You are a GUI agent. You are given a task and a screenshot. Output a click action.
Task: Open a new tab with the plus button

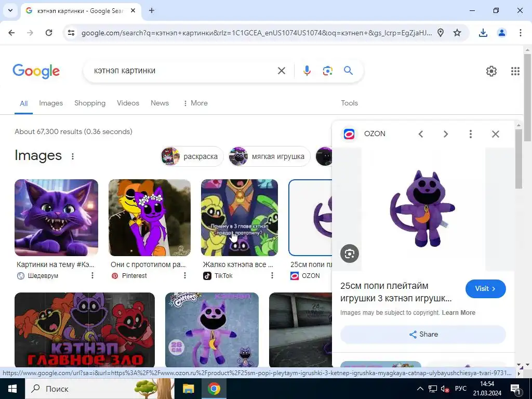[x=152, y=10]
